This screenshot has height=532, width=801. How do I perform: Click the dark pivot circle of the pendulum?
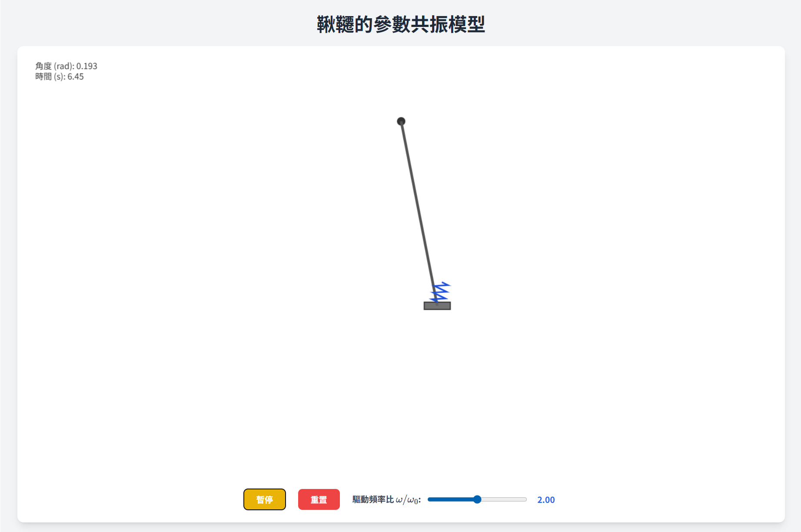(x=401, y=121)
